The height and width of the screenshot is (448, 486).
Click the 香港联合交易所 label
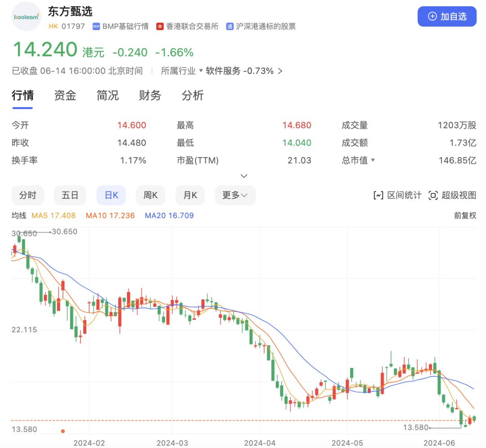(192, 27)
